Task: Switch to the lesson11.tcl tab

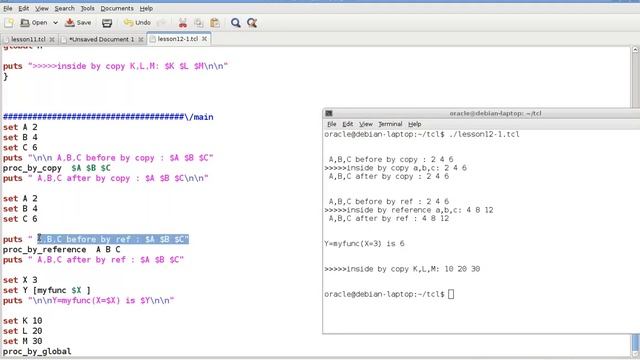Action: 28,39
